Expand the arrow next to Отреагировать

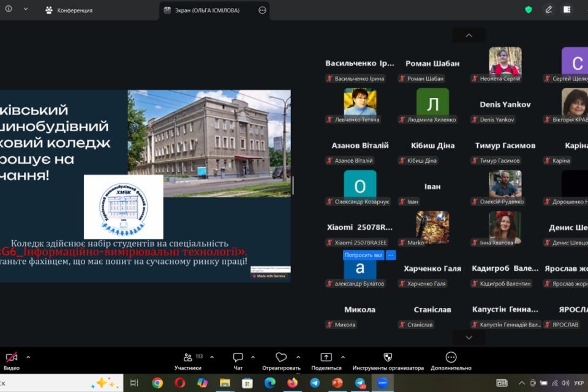(298, 357)
